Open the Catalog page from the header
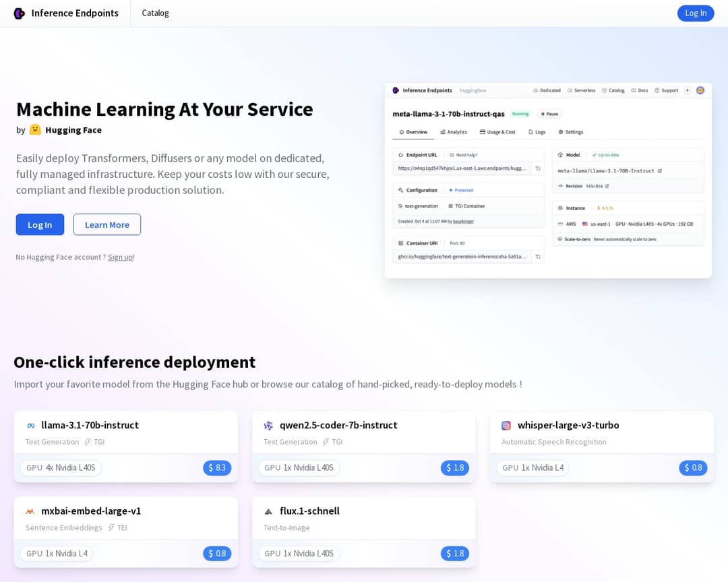The image size is (728, 582). click(x=156, y=13)
